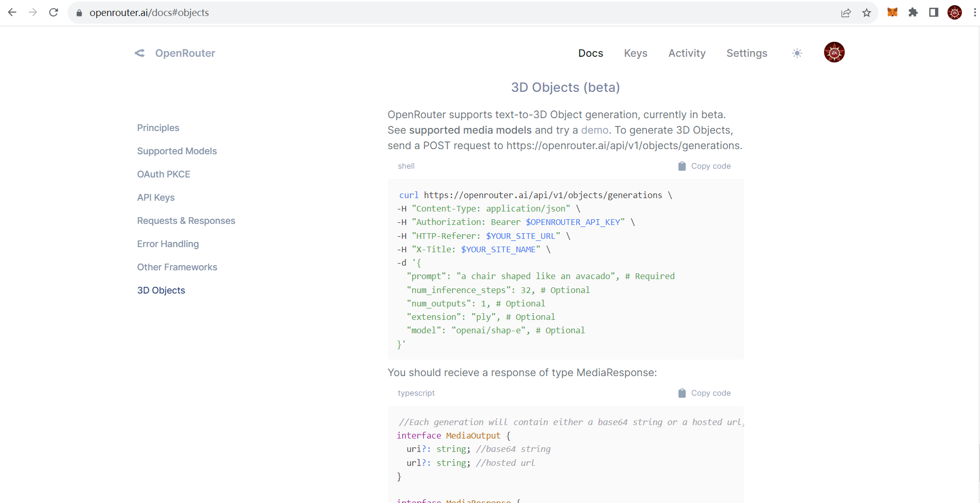Jump to Error Handling section
This screenshot has height=503, width=980.
[168, 244]
